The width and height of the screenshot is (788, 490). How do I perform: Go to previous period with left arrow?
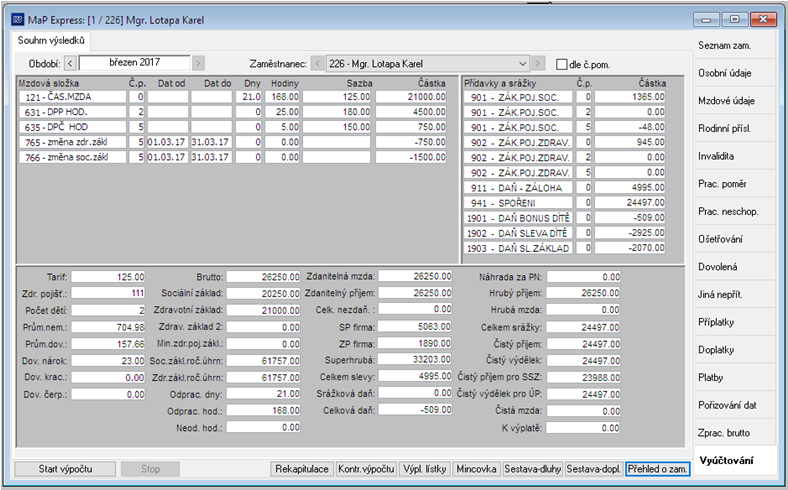(x=70, y=63)
